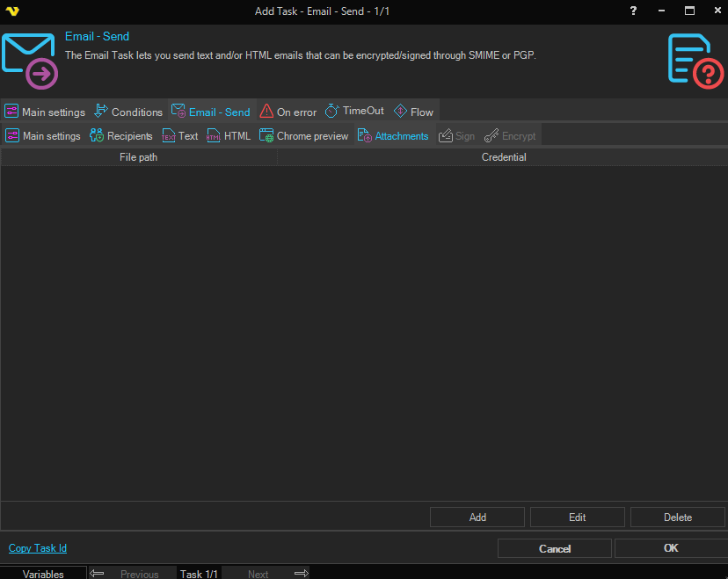728x579 pixels.
Task: Click the File path column header
Action: pos(139,157)
